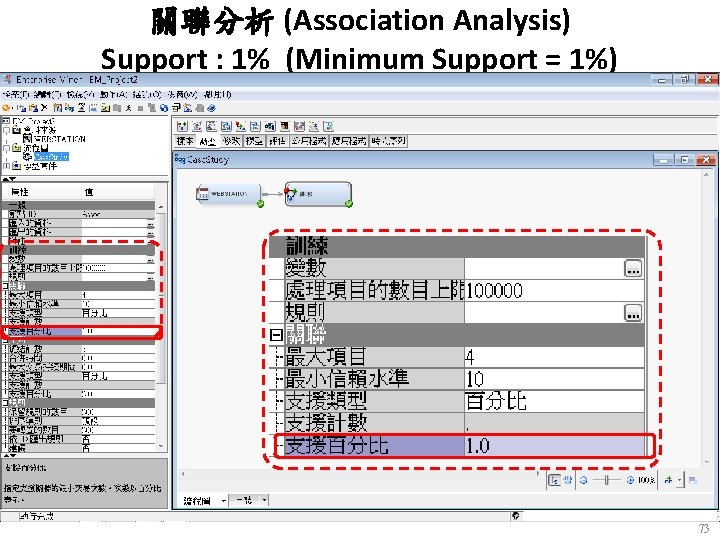The image size is (720, 540).
Task: Select the 關聯 Association node in the diagram
Action: click(318, 194)
